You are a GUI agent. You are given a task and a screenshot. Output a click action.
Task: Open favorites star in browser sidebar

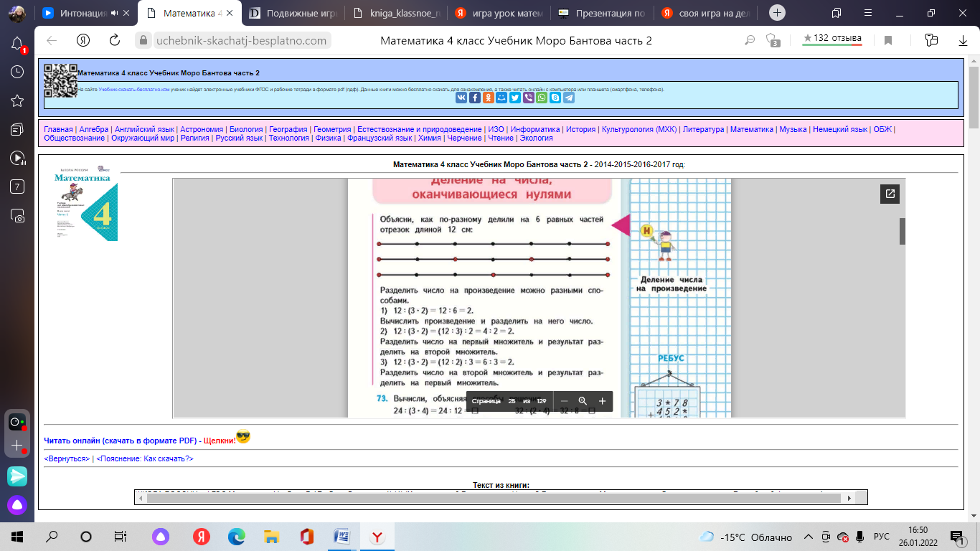pyautogui.click(x=18, y=100)
